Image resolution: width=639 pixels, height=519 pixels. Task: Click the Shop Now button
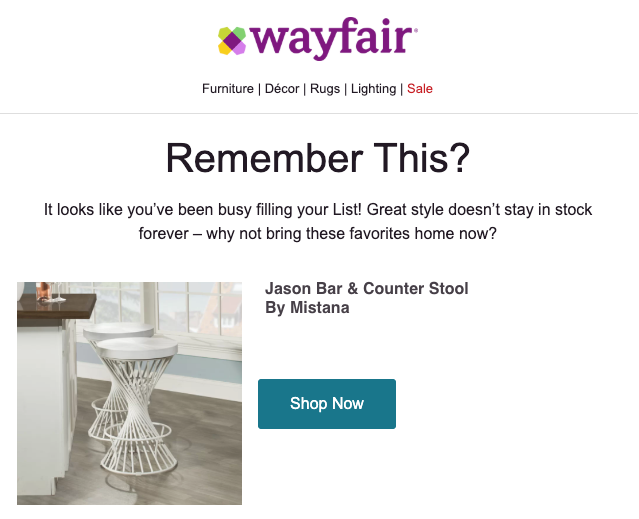[327, 404]
